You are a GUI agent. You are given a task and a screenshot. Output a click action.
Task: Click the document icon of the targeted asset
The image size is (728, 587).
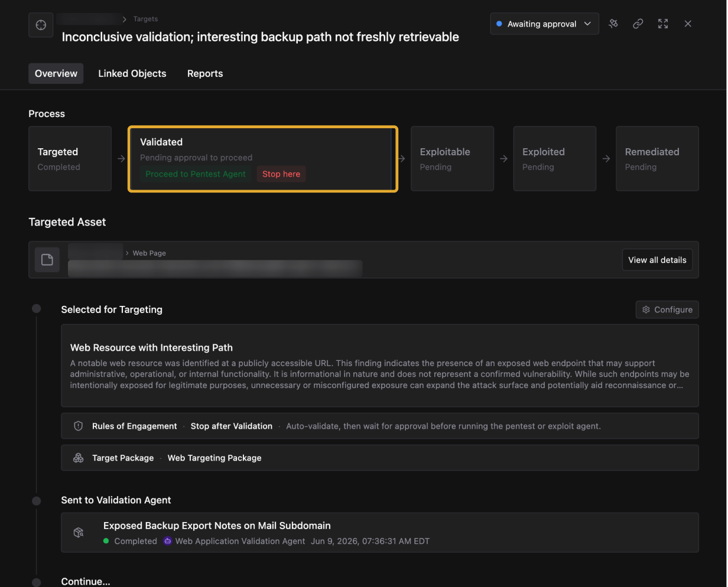47,260
